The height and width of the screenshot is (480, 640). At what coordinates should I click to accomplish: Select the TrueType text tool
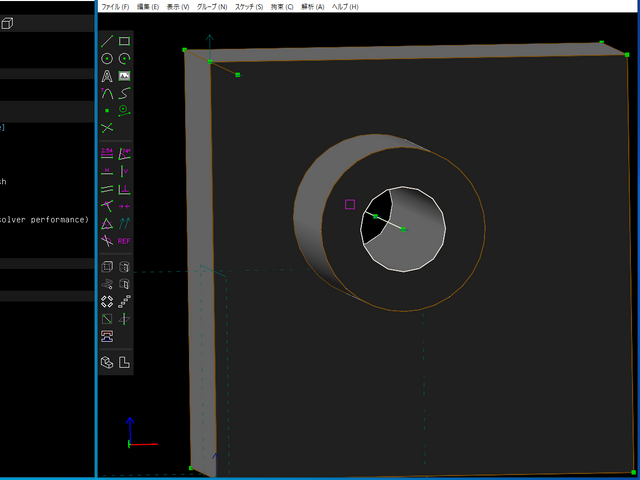click(x=107, y=76)
